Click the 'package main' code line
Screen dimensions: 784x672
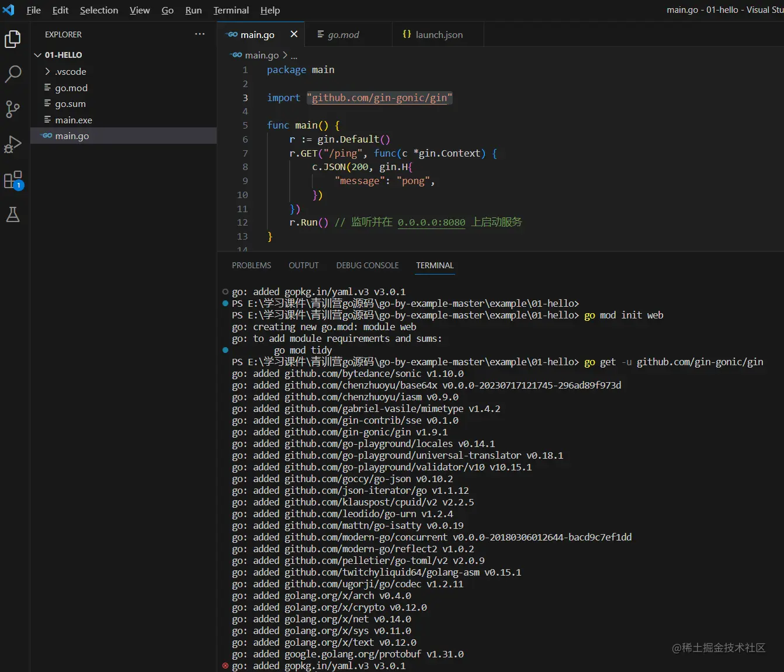coord(301,70)
